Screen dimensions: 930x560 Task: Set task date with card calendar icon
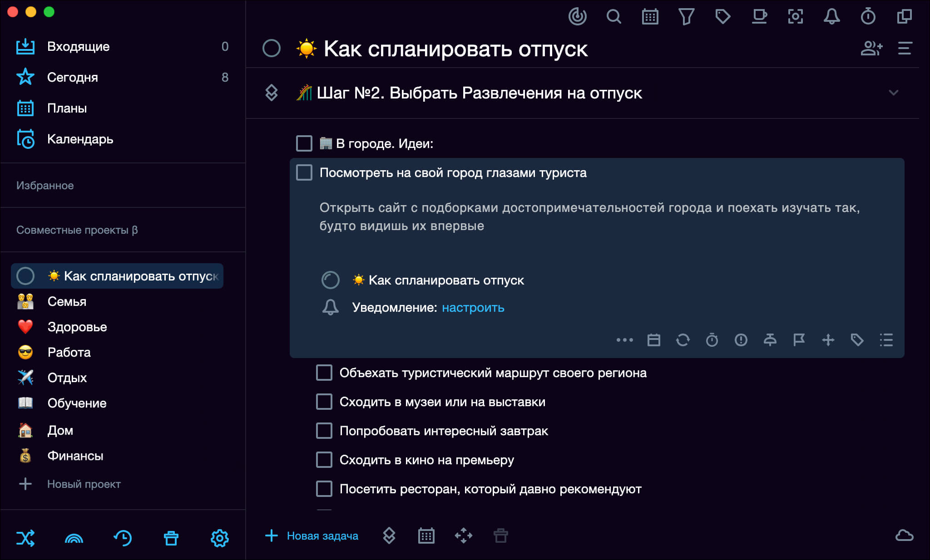coord(653,340)
